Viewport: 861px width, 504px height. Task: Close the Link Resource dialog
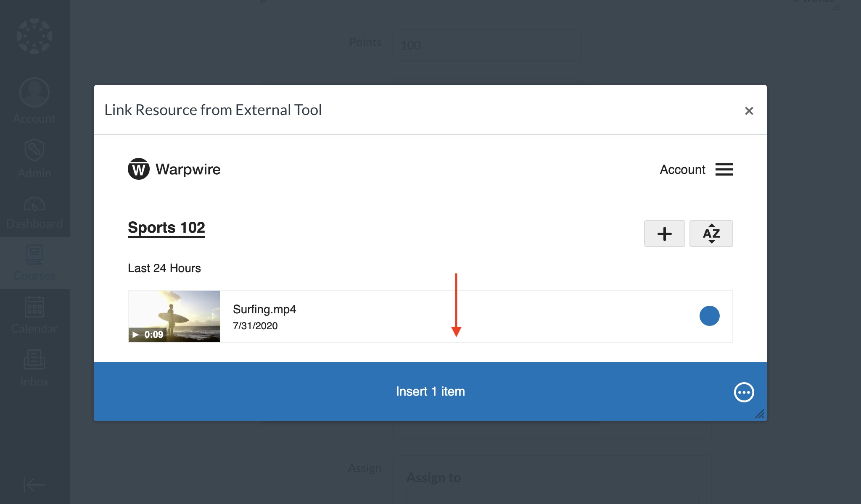749,110
